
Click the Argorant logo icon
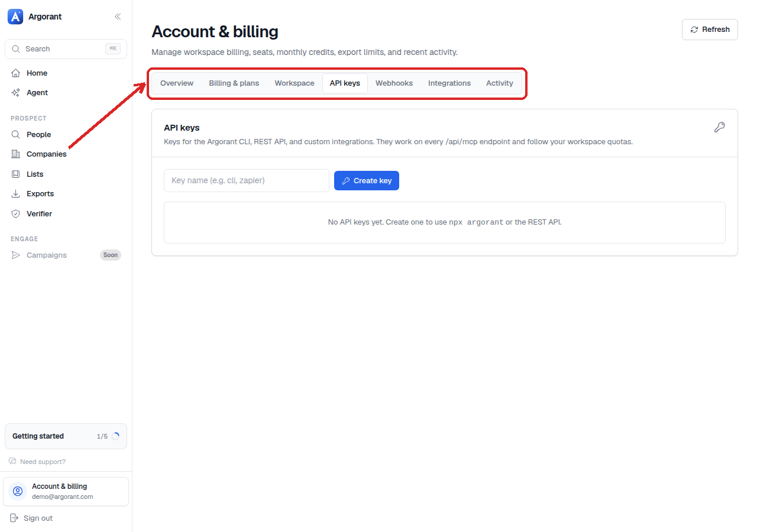coord(15,17)
